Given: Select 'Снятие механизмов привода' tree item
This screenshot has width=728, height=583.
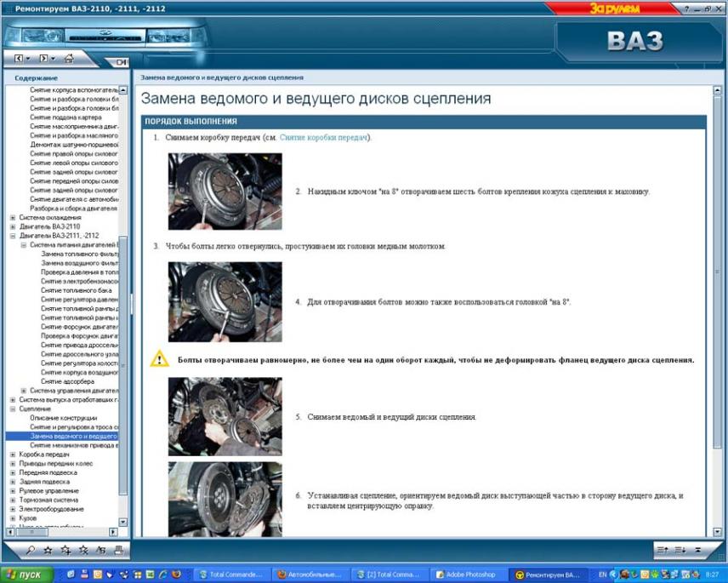Looking at the screenshot, I should (x=74, y=445).
